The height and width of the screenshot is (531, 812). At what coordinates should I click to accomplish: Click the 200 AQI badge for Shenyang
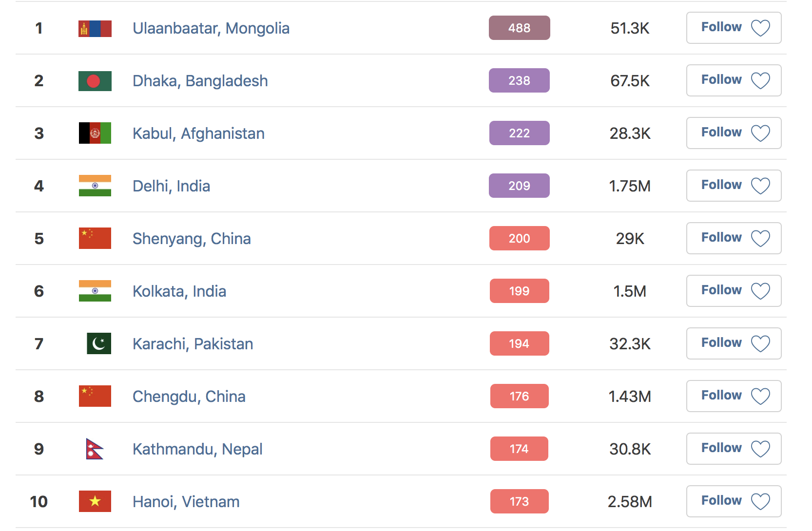[x=520, y=238]
